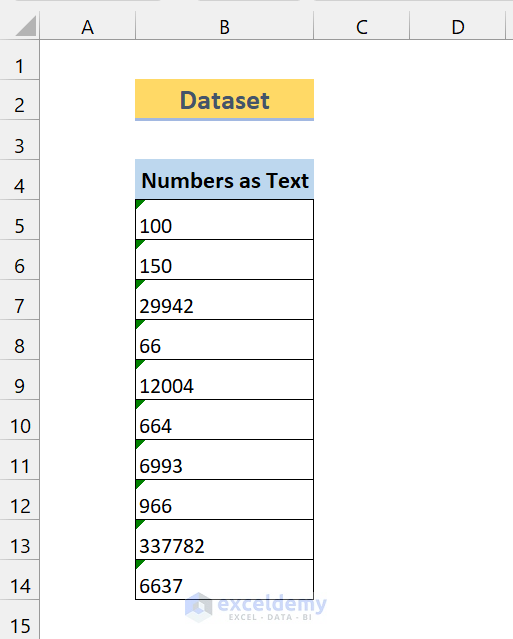Image resolution: width=513 pixels, height=639 pixels.
Task: Select the cell containing 966
Action: pyautogui.click(x=225, y=500)
